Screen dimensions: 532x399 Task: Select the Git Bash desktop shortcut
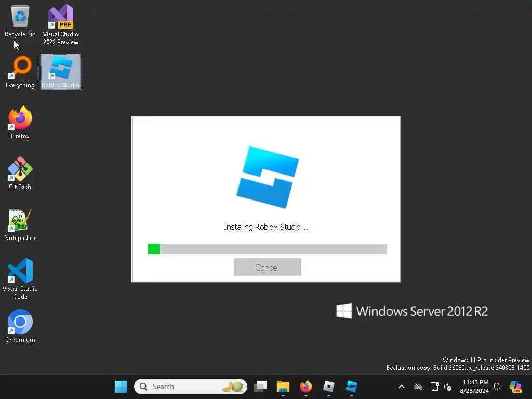[20, 174]
